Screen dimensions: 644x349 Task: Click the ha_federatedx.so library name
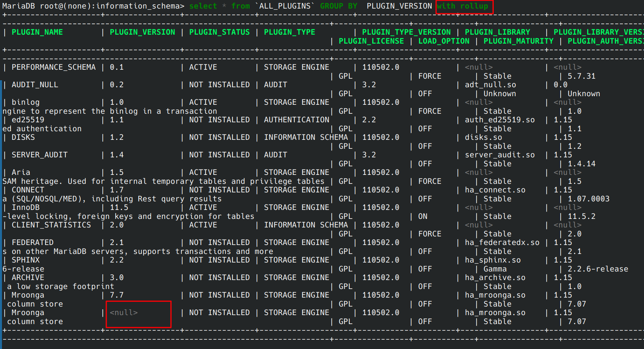(x=502, y=243)
